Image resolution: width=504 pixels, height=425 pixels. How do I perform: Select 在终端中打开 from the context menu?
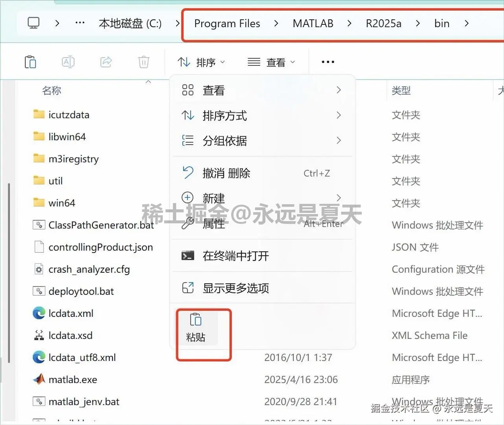point(235,256)
